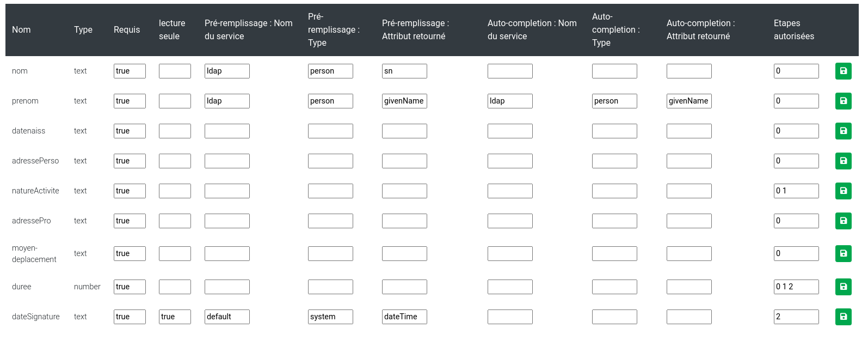The image size is (868, 340).
Task: Click lecture seule field for dateSignature
Action: pyautogui.click(x=175, y=317)
